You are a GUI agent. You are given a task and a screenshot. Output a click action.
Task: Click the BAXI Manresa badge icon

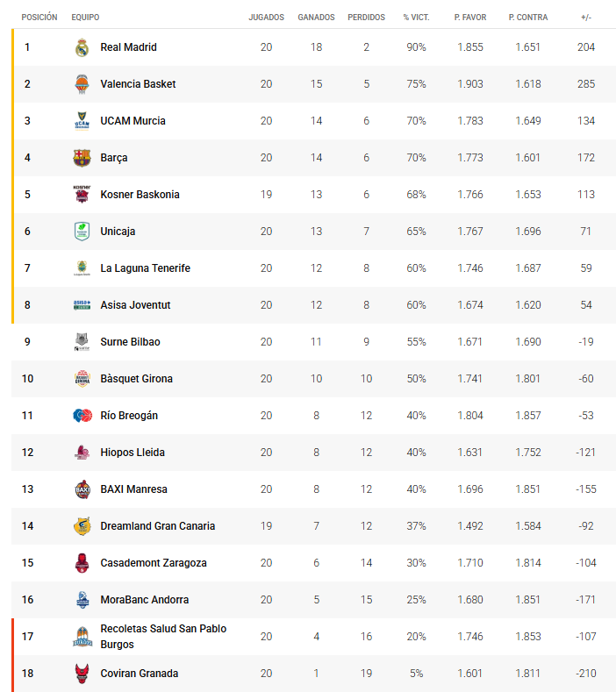coord(82,489)
